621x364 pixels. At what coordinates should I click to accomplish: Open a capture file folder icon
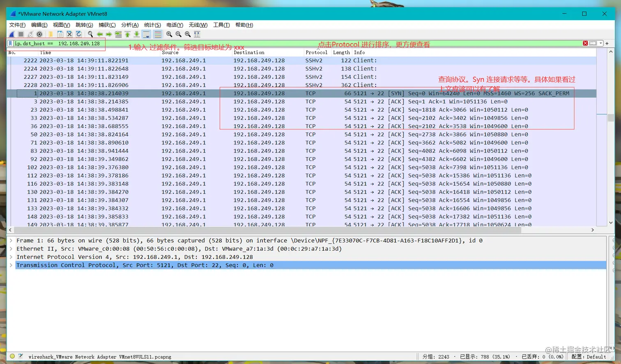pos(51,34)
